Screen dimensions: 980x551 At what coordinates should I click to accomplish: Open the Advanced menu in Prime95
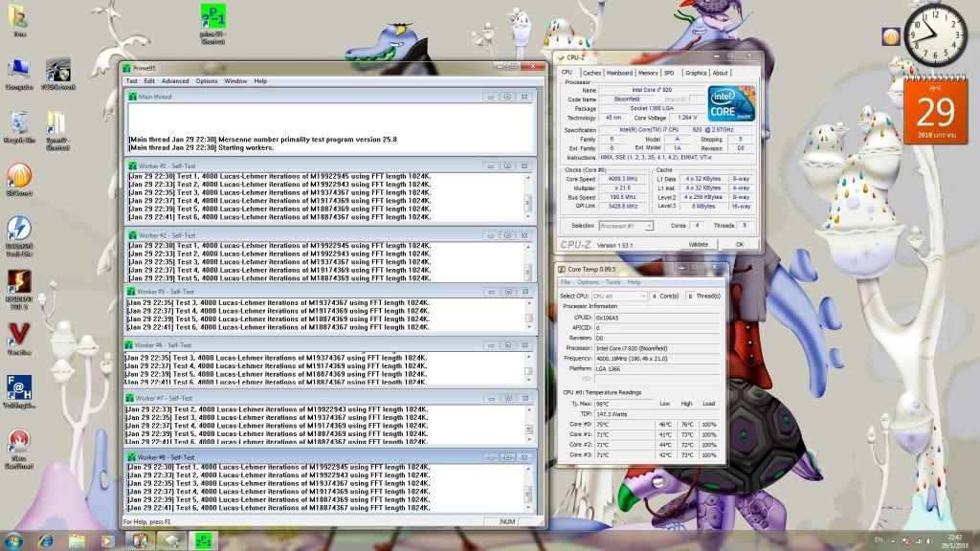(x=175, y=81)
